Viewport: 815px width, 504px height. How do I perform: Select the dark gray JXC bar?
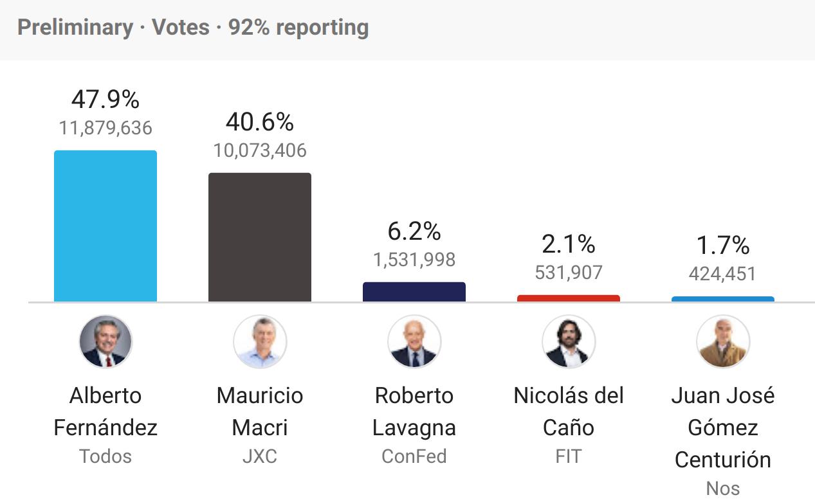[x=260, y=237]
